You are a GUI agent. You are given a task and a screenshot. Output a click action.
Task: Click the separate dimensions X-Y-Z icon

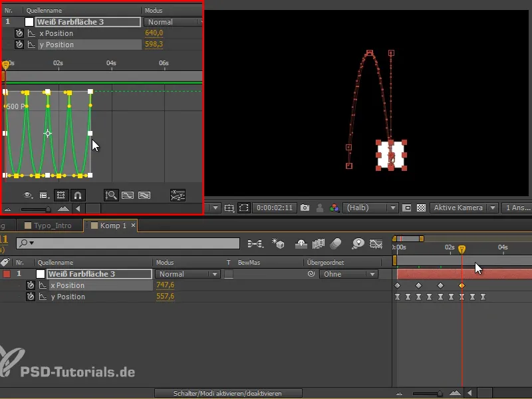[178, 195]
